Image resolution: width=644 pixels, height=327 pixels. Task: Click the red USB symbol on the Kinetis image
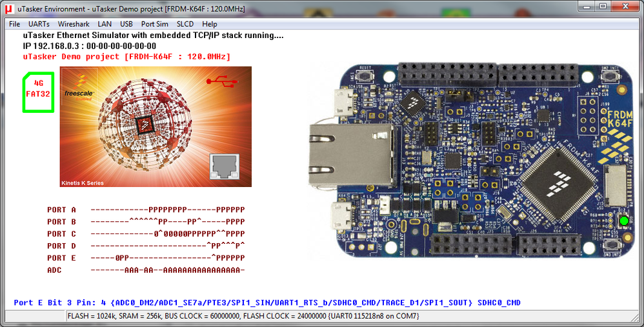(222, 82)
